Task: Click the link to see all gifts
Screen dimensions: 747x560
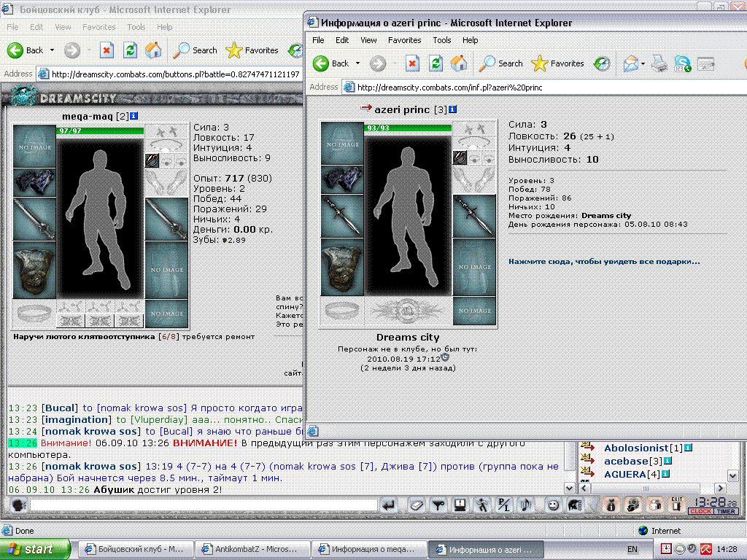Action: click(604, 262)
